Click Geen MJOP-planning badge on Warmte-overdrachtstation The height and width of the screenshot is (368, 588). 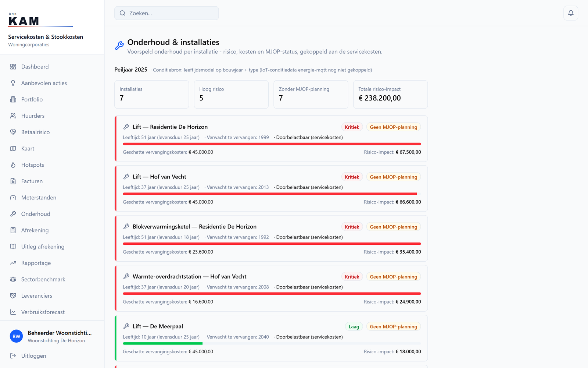(x=394, y=277)
